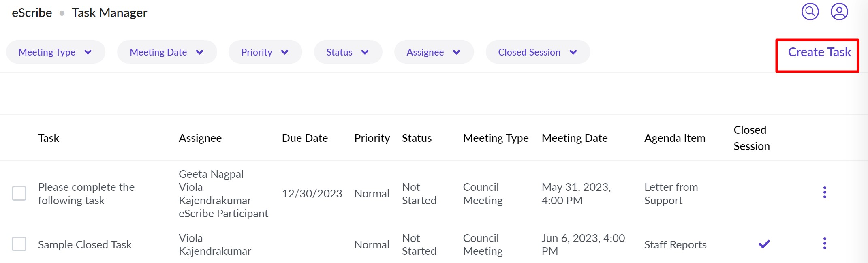Screen dimensions: 868x263
Task: Click 'Letter from Support' agenda item
Action: point(671,194)
